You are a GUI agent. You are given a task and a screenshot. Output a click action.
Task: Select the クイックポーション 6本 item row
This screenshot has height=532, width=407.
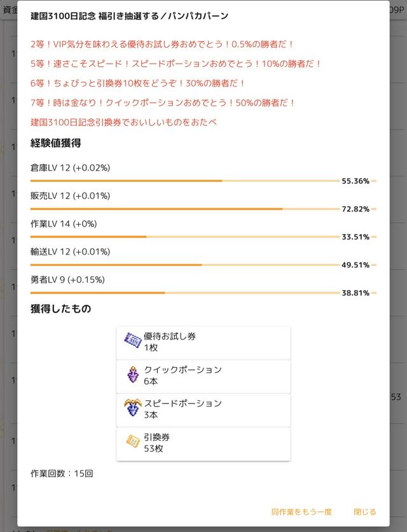point(203,375)
